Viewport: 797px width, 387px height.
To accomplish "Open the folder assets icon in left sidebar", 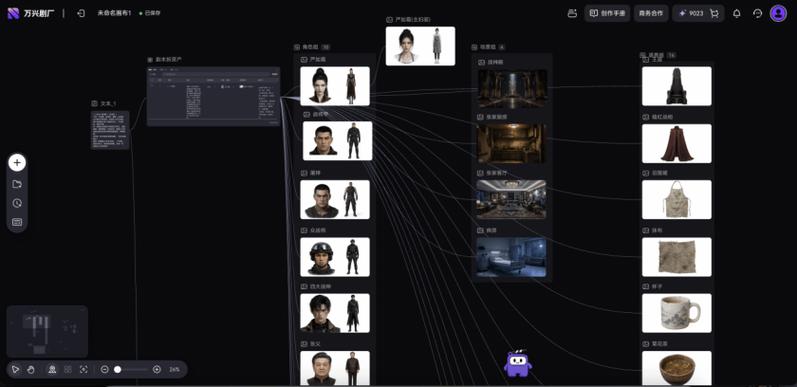I will (17, 184).
